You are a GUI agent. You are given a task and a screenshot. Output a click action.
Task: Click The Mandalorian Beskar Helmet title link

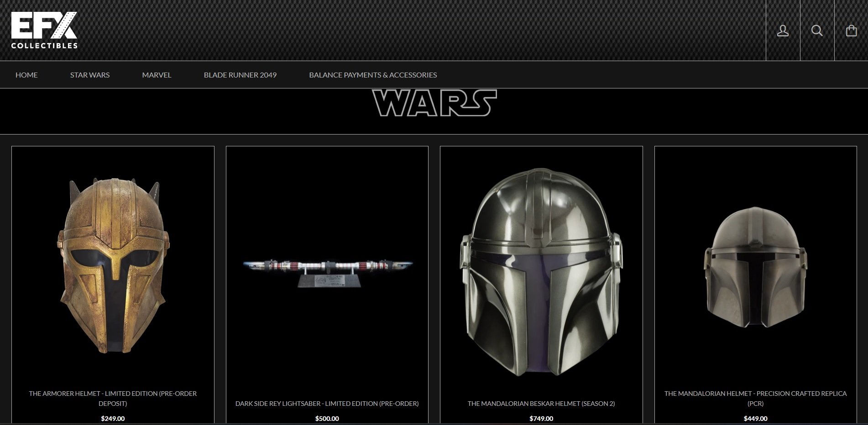541,404
